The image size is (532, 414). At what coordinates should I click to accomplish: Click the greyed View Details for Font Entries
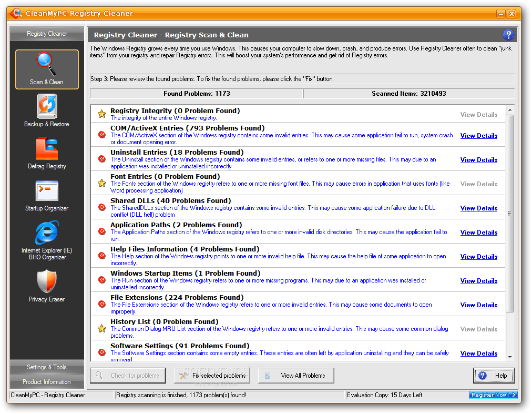pyautogui.click(x=479, y=184)
